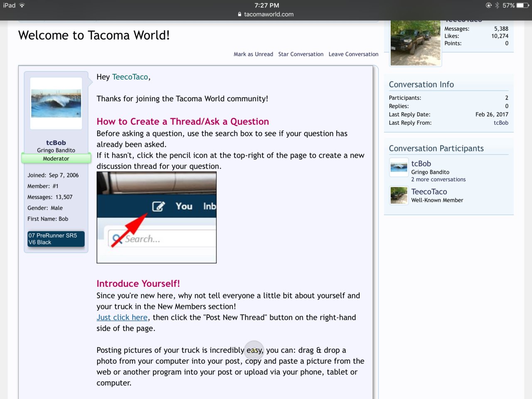Click the Moderator badge
The image size is (532, 399).
click(x=56, y=158)
